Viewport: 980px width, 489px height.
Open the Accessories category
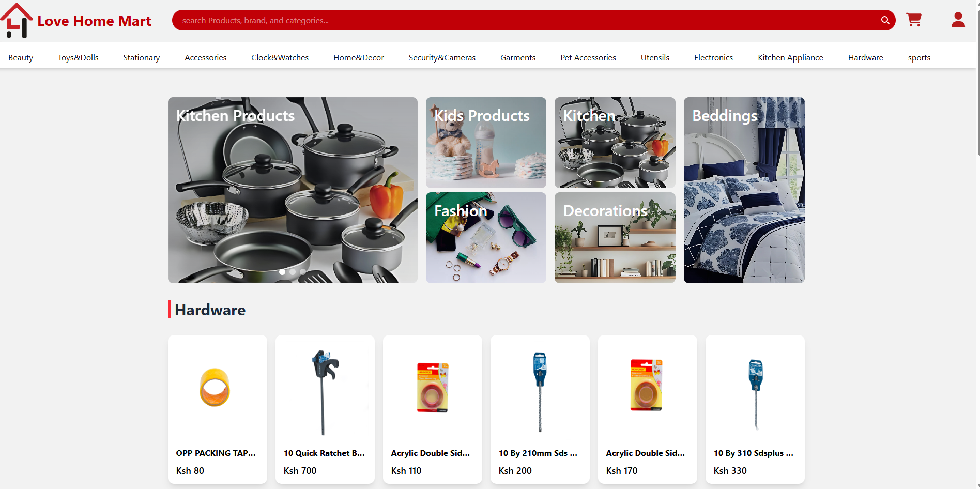tap(206, 58)
